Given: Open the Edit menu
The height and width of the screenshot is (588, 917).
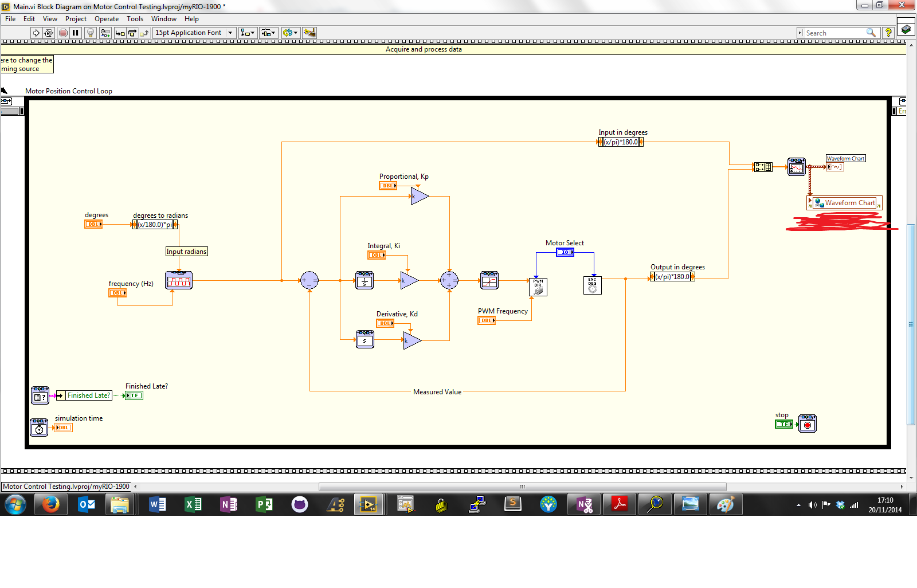Looking at the screenshot, I should (x=29, y=19).
